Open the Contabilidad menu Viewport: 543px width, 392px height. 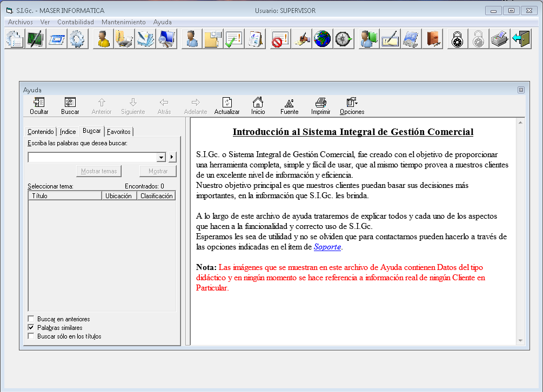point(76,22)
